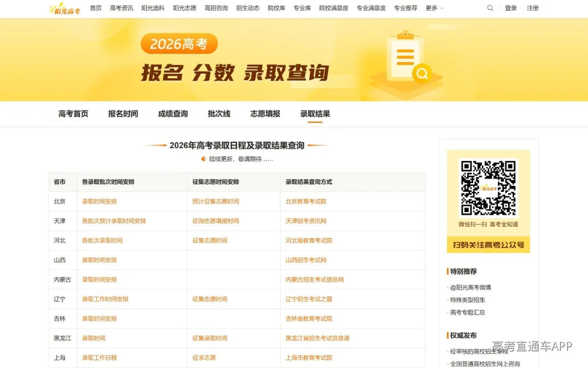The height and width of the screenshot is (368, 588).
Task: Visit 河北省教育考试院 link
Action: pos(309,240)
